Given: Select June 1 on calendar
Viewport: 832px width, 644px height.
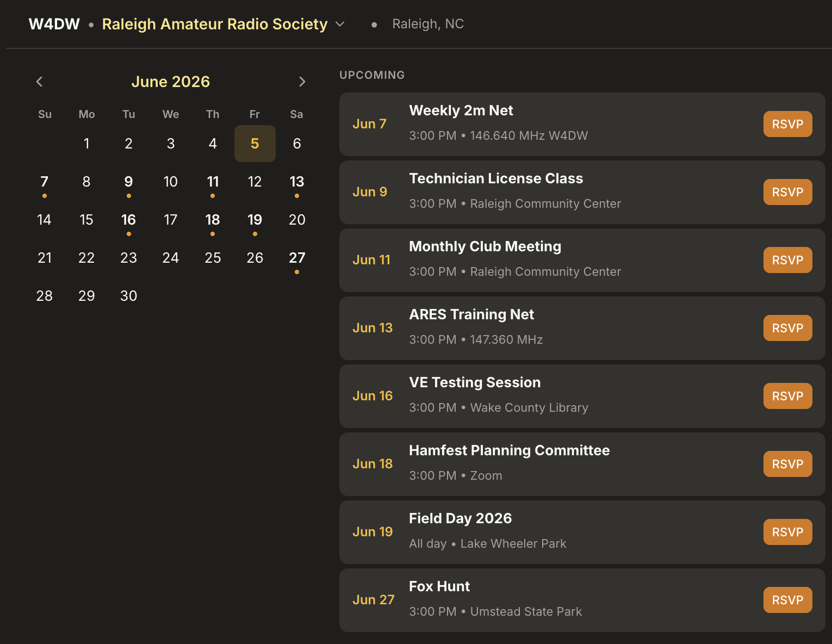Looking at the screenshot, I should coord(86,144).
